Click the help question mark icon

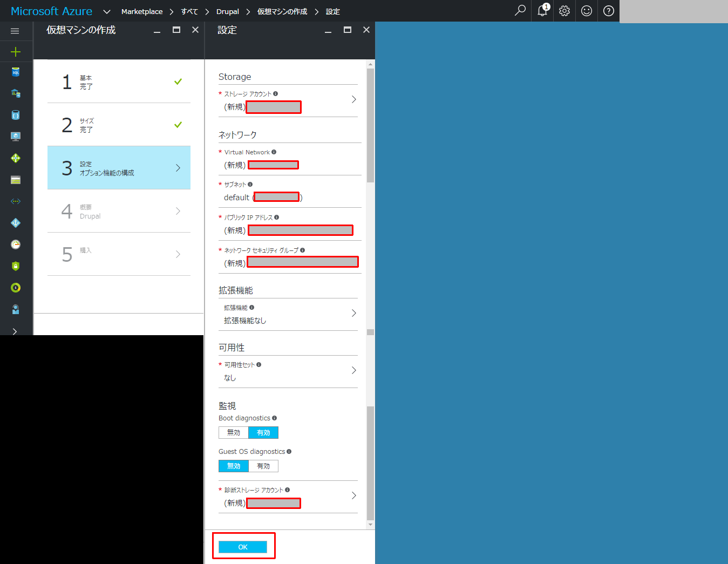(608, 11)
